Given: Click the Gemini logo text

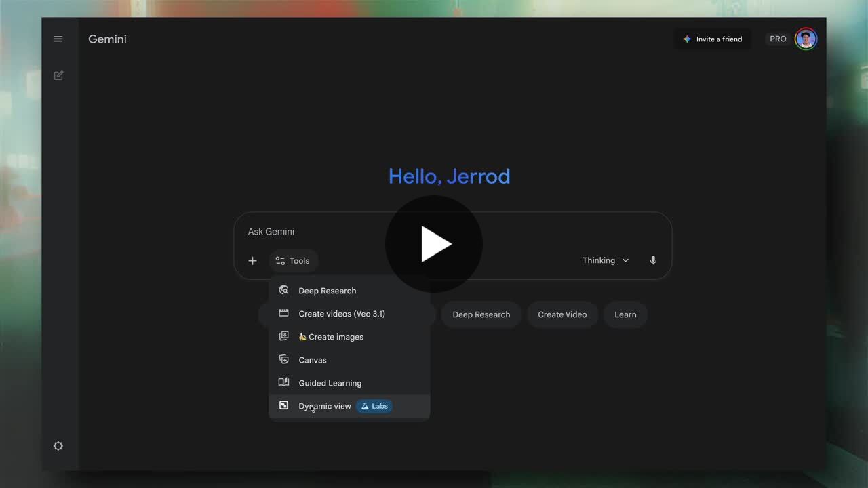Looking at the screenshot, I should (107, 39).
